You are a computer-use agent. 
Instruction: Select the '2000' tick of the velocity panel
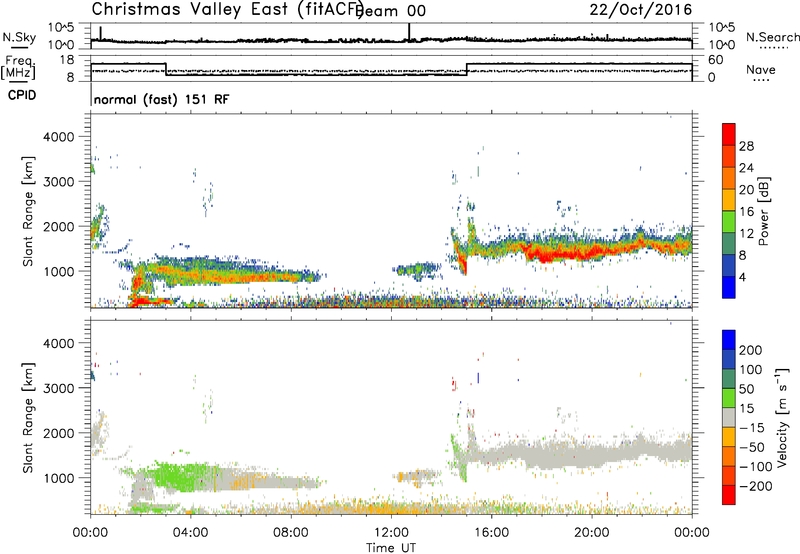59,433
